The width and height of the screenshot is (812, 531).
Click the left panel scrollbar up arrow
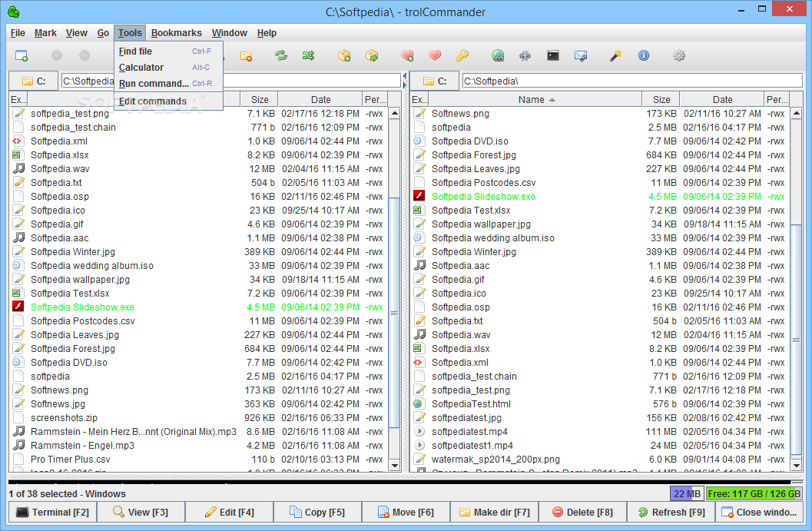coord(395,113)
